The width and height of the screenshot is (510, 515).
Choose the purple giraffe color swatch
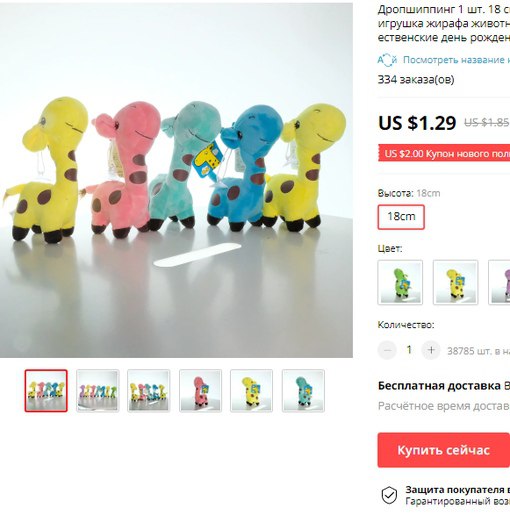[499, 282]
